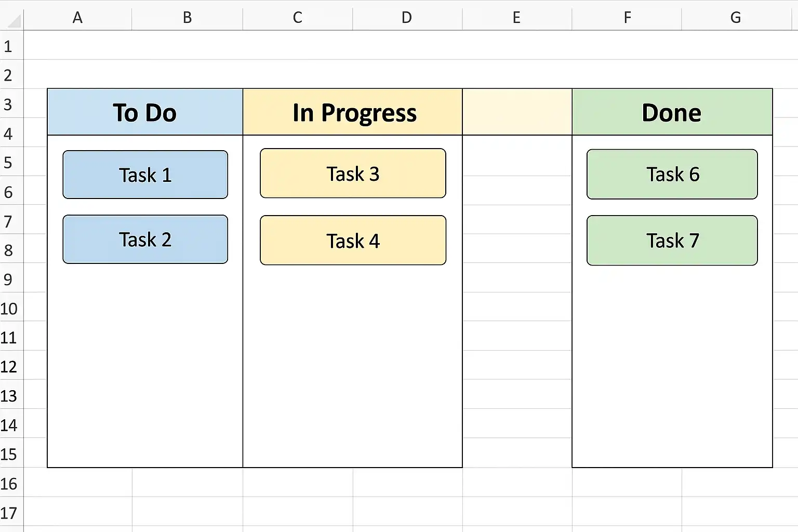Select the blank yellow header cell in column E
Screen dimensions: 798x532
pos(517,112)
